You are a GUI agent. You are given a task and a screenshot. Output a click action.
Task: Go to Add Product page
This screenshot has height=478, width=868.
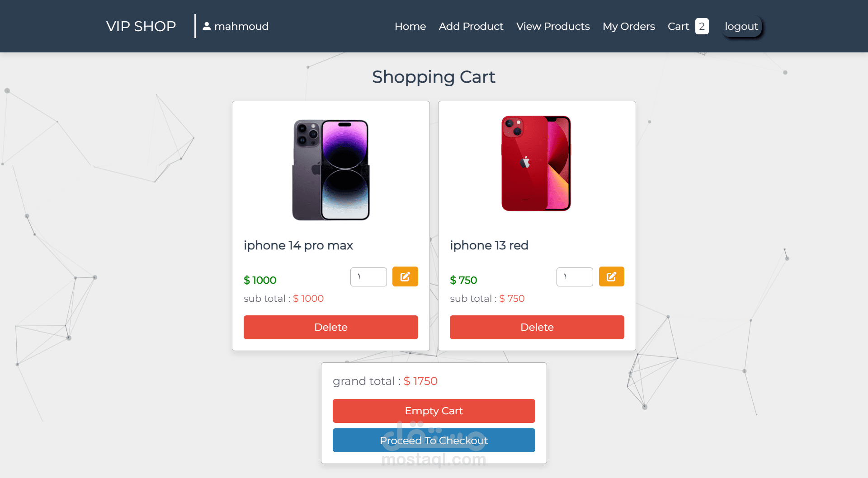[471, 26]
